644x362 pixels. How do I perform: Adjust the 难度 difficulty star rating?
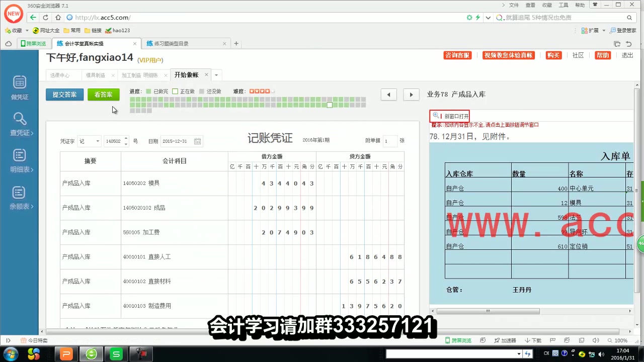260,91
